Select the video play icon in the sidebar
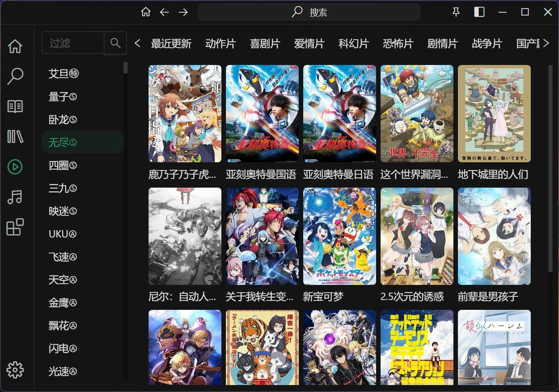 (15, 167)
